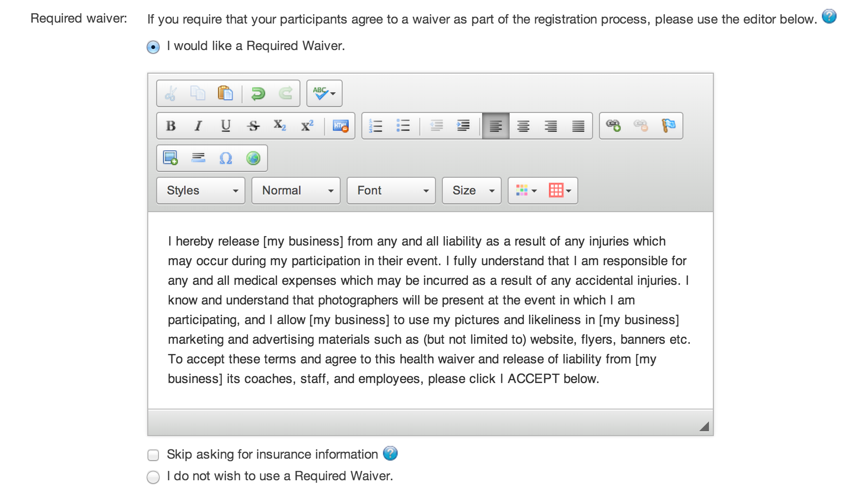Select 'I would like a Required Waiver'

click(153, 47)
